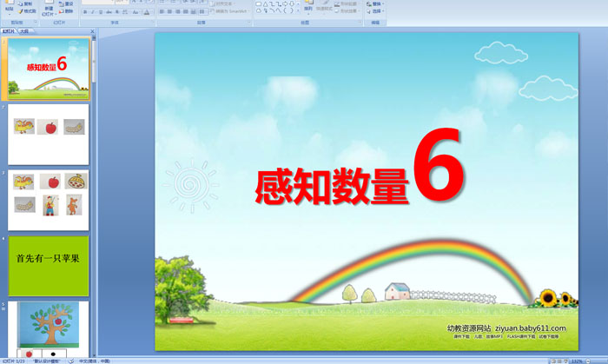
Task: Click Convert to SmartArt (转换为 SmartArt)
Action: [x=230, y=11]
